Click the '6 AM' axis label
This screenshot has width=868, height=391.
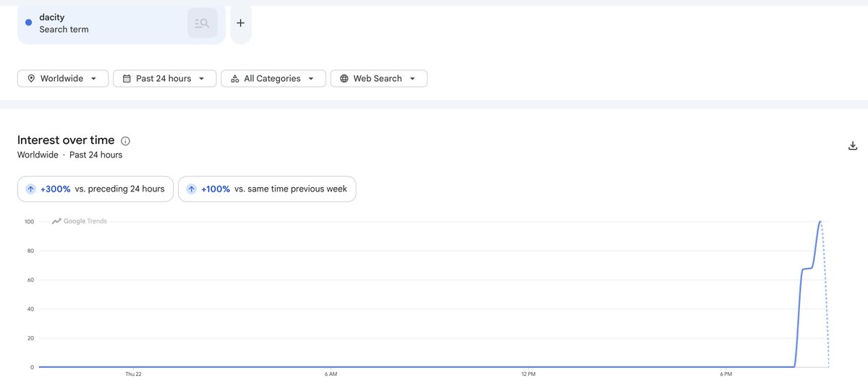pyautogui.click(x=331, y=374)
